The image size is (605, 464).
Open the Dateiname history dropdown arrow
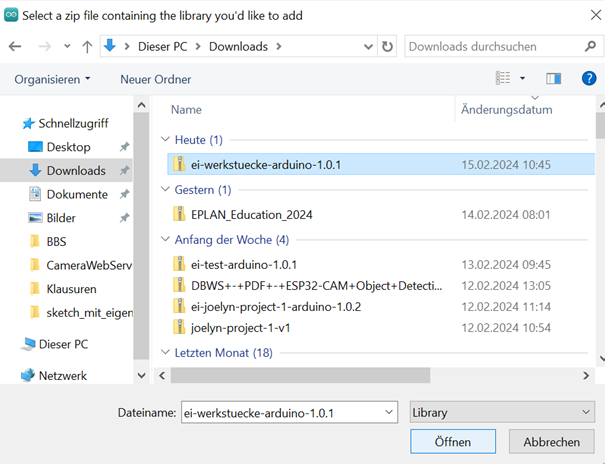[x=388, y=412]
